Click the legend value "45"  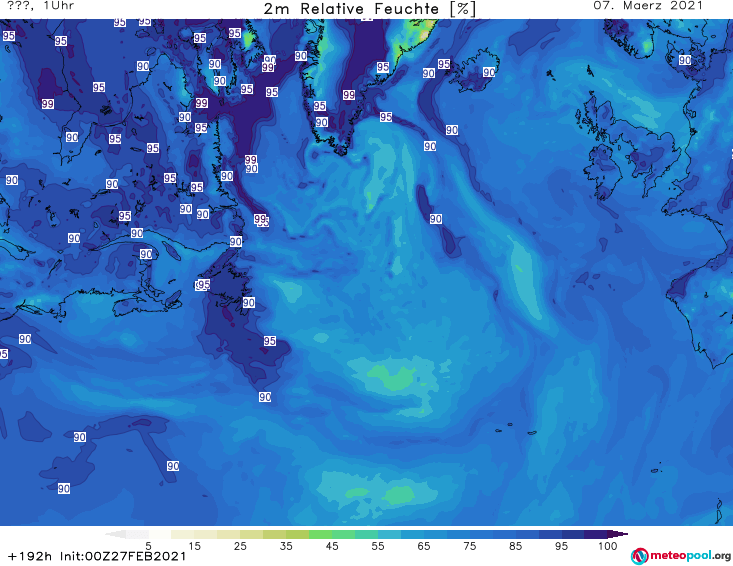pyautogui.click(x=332, y=546)
